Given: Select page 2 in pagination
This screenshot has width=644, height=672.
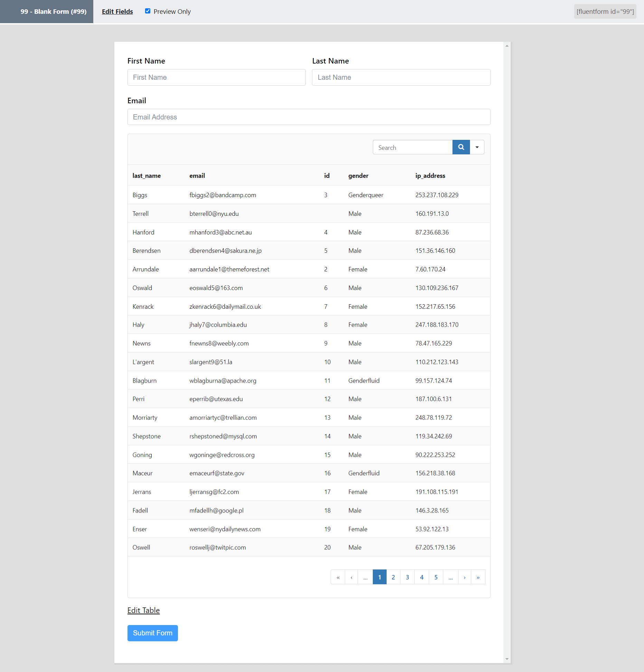Looking at the screenshot, I should click(x=393, y=577).
